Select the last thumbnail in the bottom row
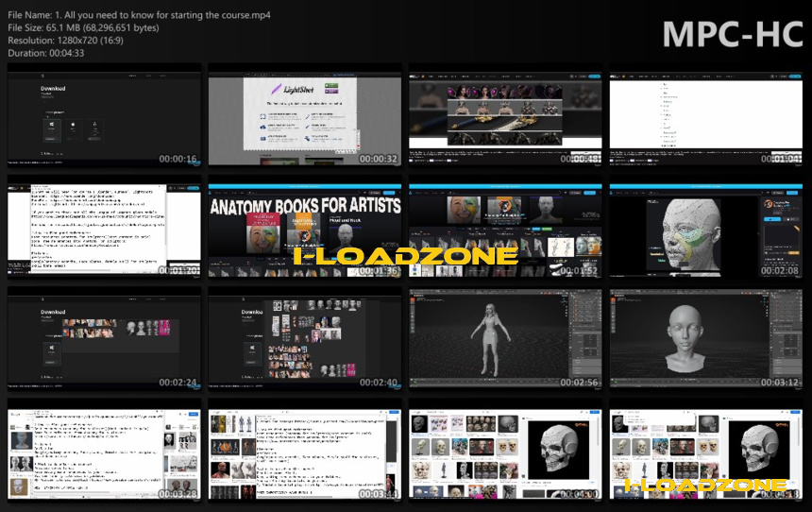812x512 pixels. [706, 450]
